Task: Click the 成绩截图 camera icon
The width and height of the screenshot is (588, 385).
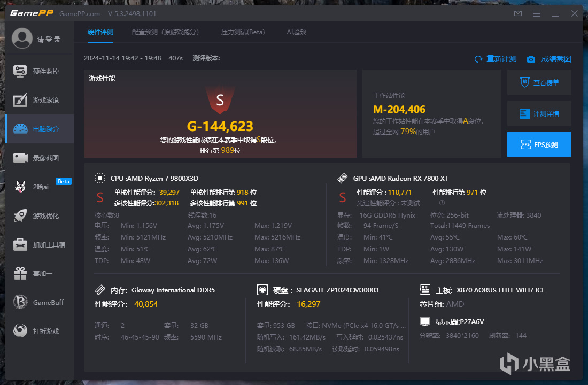Action: 531,59
